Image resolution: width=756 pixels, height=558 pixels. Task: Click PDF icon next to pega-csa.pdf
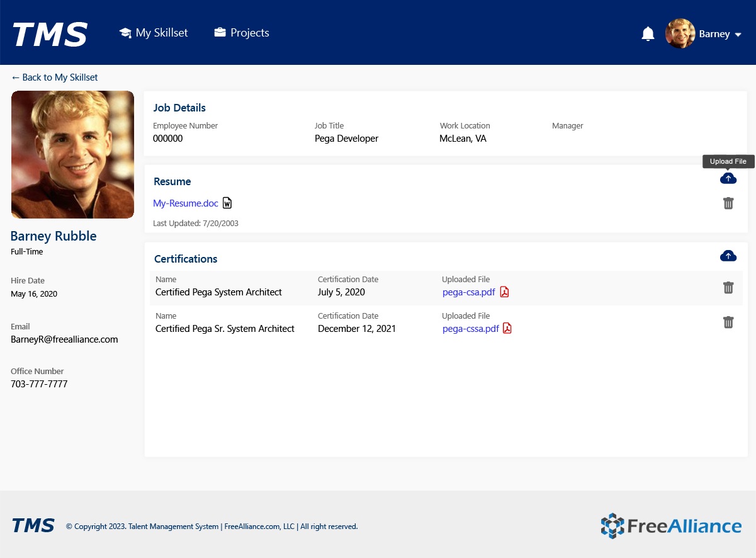504,292
